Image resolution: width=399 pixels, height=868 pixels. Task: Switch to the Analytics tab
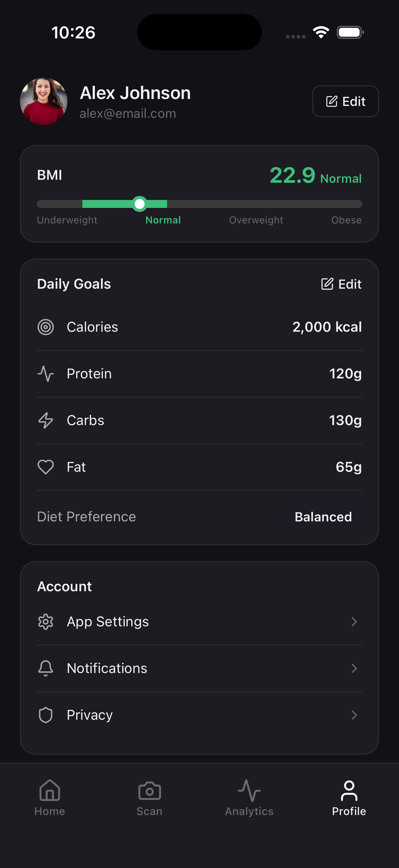coord(249,797)
